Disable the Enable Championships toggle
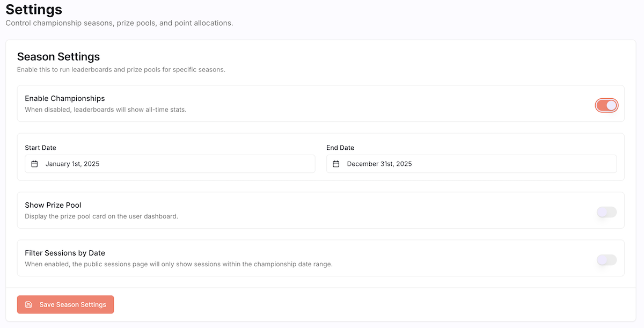This screenshot has height=328, width=644. 606,105
